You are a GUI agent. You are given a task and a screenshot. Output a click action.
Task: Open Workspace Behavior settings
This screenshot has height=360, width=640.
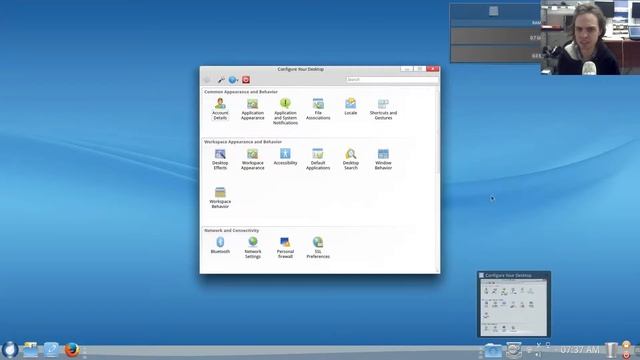coord(220,198)
